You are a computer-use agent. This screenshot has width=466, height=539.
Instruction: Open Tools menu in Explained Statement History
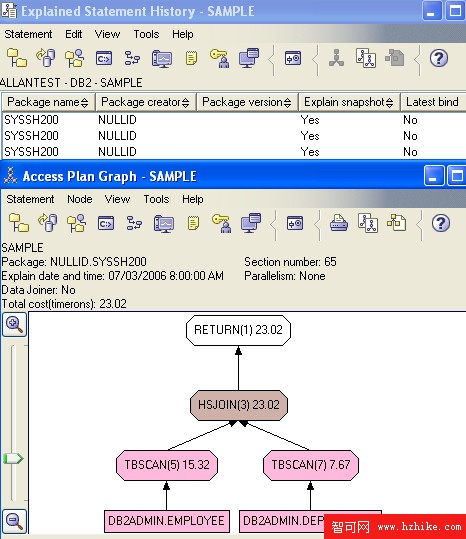(x=146, y=34)
